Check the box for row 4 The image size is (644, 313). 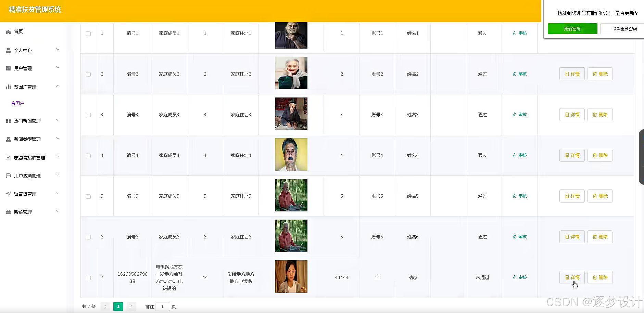88,156
